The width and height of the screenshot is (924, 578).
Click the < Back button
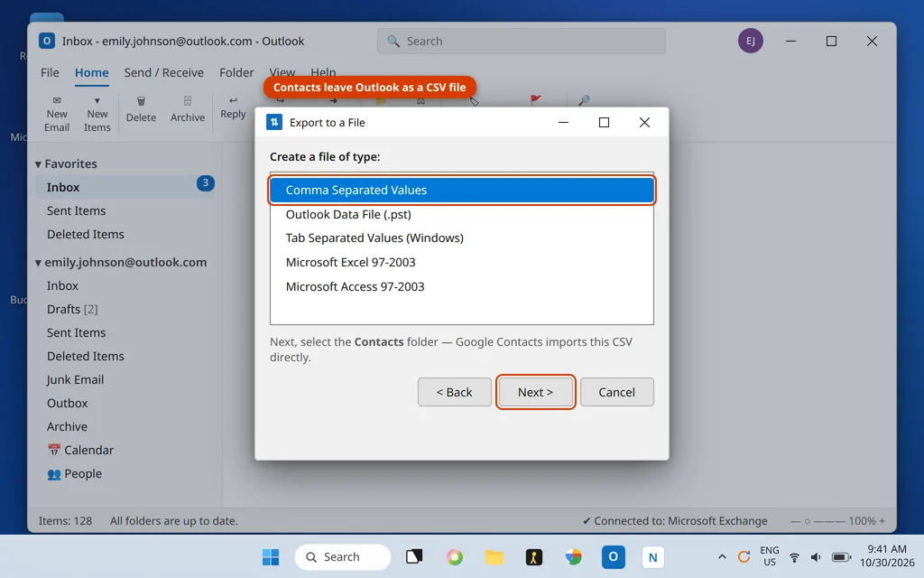coord(455,392)
